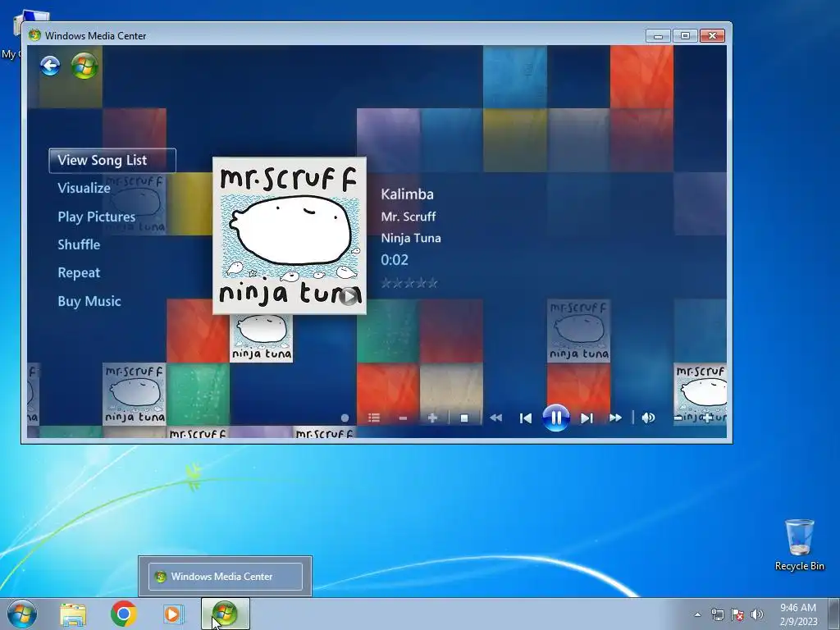The height and width of the screenshot is (630, 840).
Task: Open the Windows Start orb
Action: pos(22,614)
